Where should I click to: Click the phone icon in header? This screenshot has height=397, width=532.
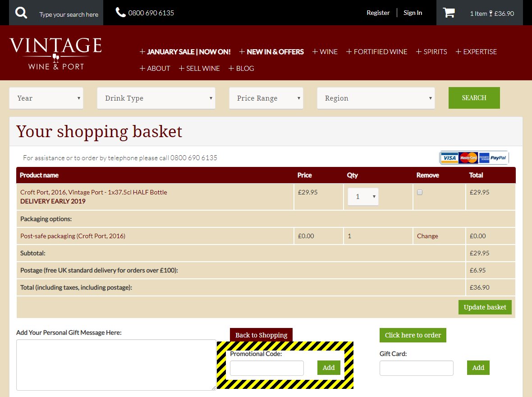pos(120,13)
